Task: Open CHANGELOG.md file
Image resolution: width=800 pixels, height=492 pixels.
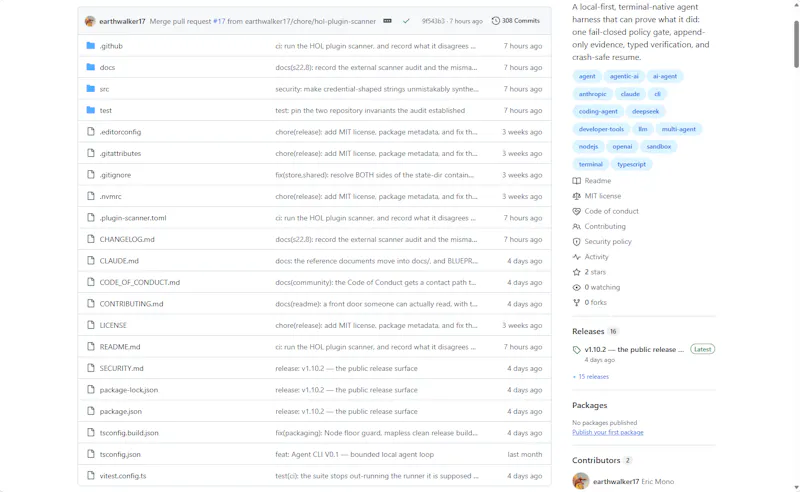Action: [x=127, y=239]
